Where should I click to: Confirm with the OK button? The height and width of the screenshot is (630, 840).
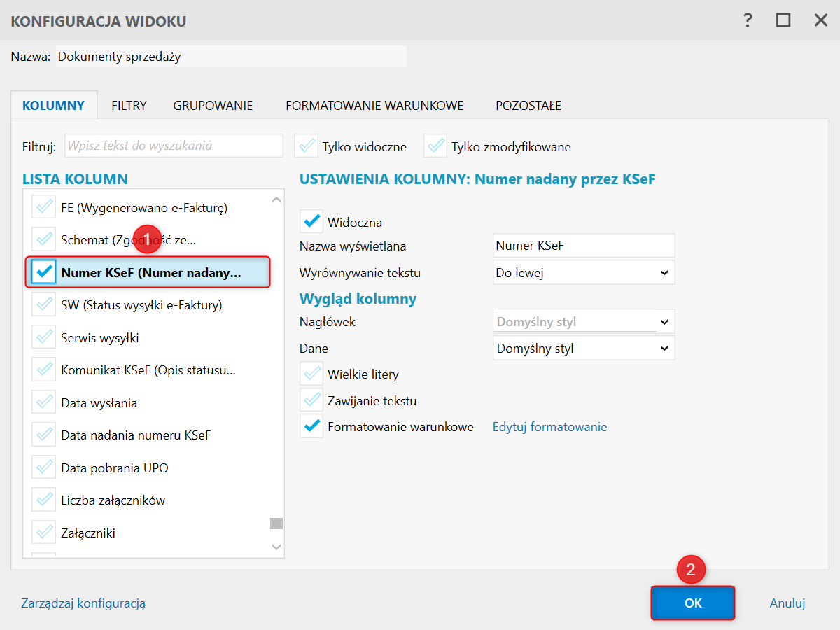pos(693,603)
